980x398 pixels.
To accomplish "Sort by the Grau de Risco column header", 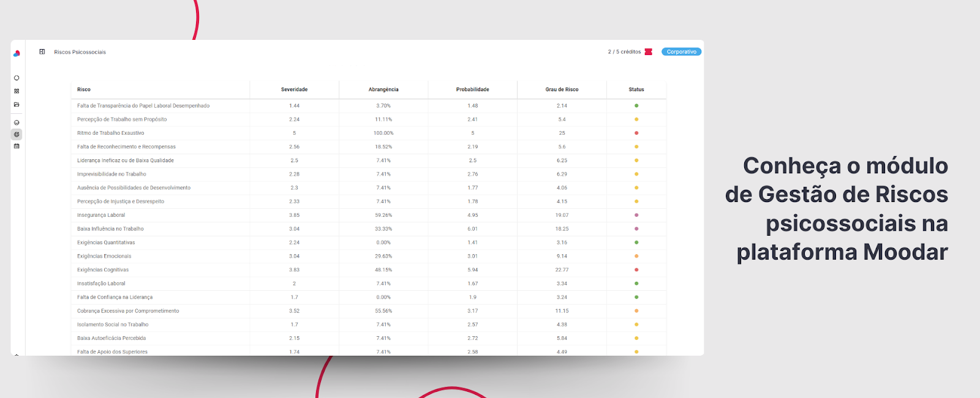I will tap(562, 89).
